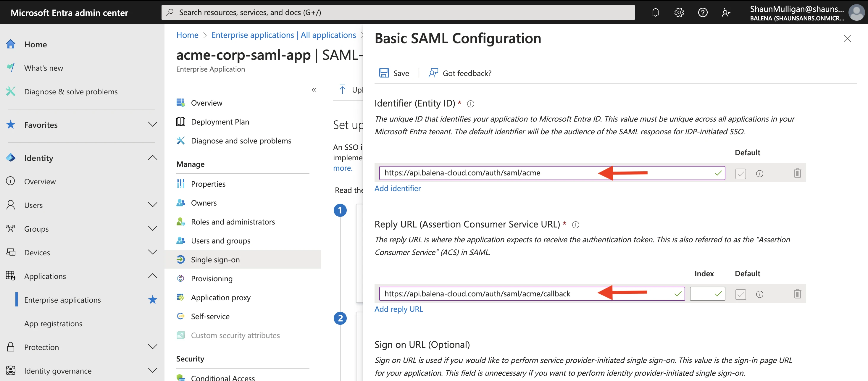The height and width of the screenshot is (381, 868).
Task: Select the Users and groups icon
Action: pyautogui.click(x=181, y=240)
